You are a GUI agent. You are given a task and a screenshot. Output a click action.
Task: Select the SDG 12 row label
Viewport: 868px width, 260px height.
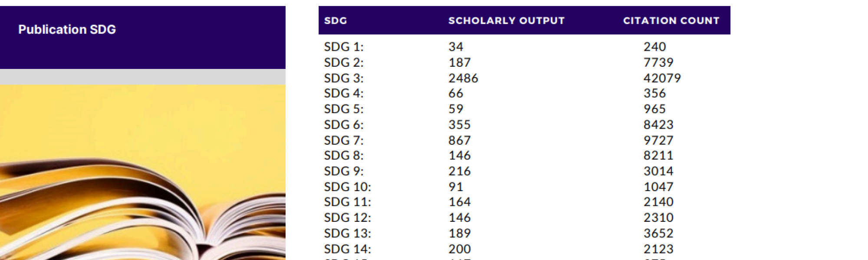(x=347, y=218)
